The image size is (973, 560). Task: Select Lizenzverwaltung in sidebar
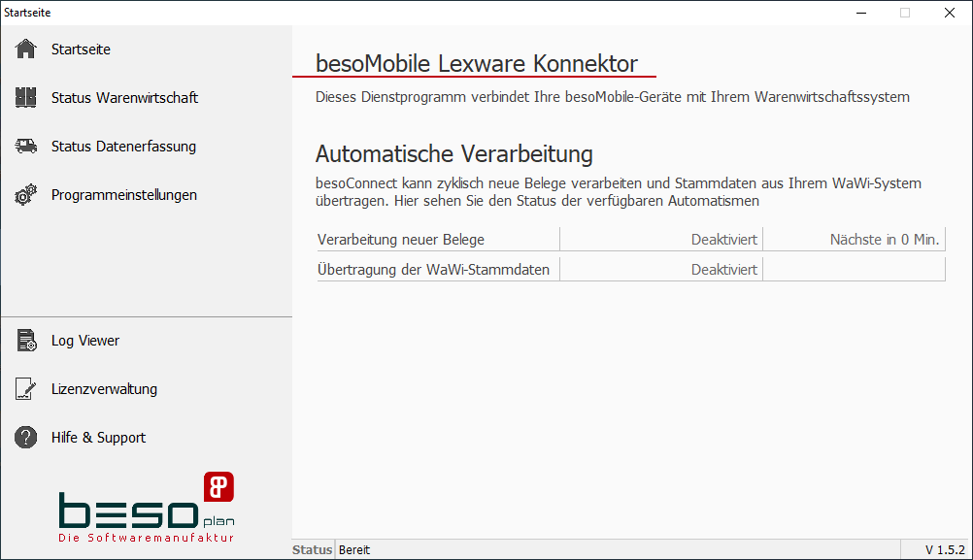tap(104, 389)
